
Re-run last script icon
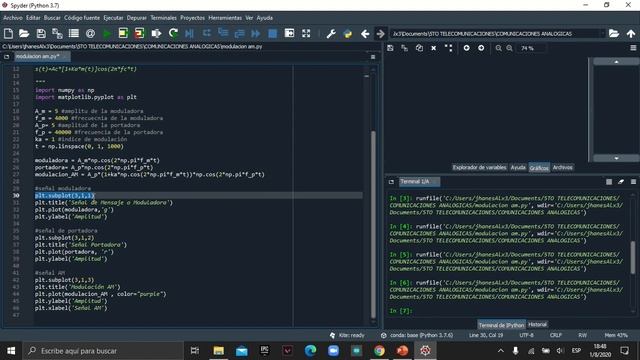pyautogui.click(x=173, y=33)
